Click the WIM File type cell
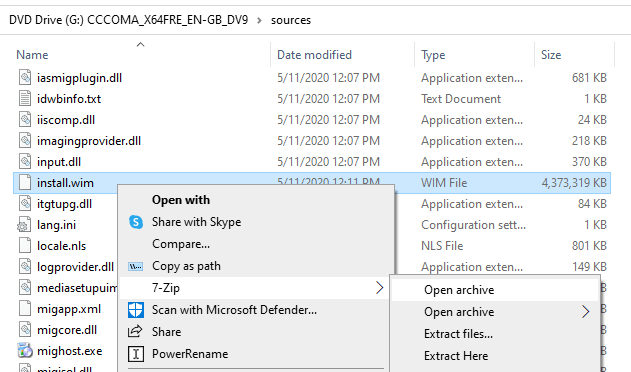Image resolution: width=631 pixels, height=372 pixels. (x=444, y=183)
